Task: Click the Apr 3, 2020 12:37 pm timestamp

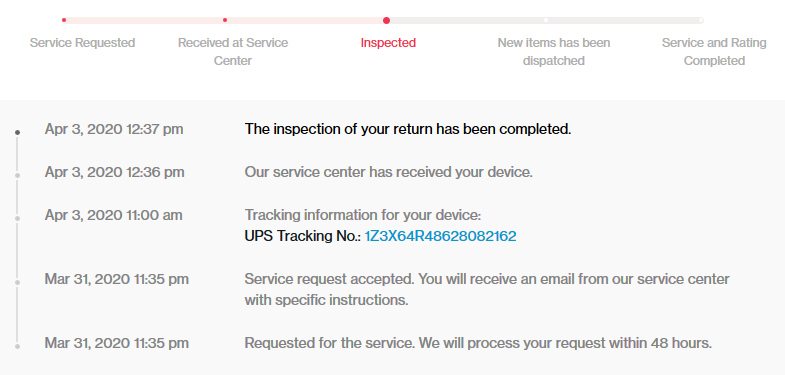Action: click(x=114, y=129)
